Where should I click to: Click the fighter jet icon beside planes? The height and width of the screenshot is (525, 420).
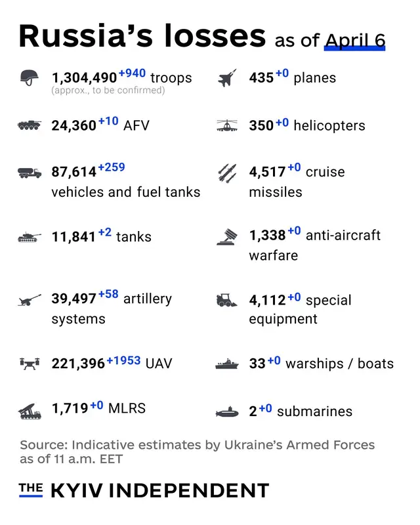click(227, 78)
